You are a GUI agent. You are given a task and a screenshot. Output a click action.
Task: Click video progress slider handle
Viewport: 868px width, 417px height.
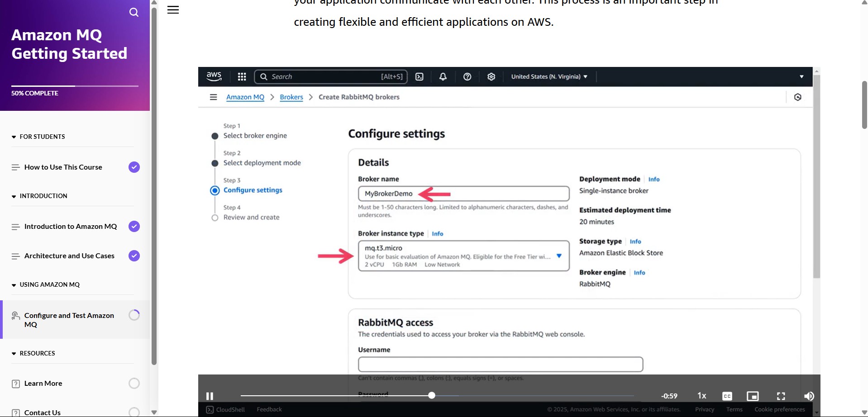coord(432,396)
